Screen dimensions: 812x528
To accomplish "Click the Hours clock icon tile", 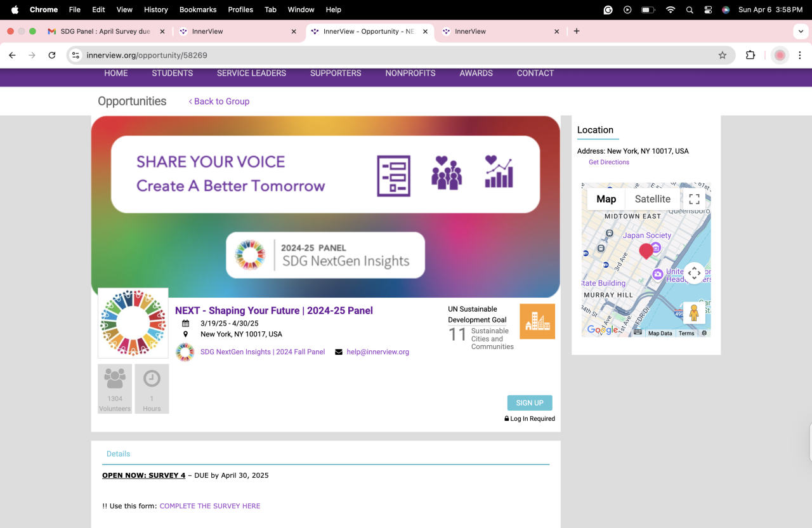I will click(x=152, y=388).
